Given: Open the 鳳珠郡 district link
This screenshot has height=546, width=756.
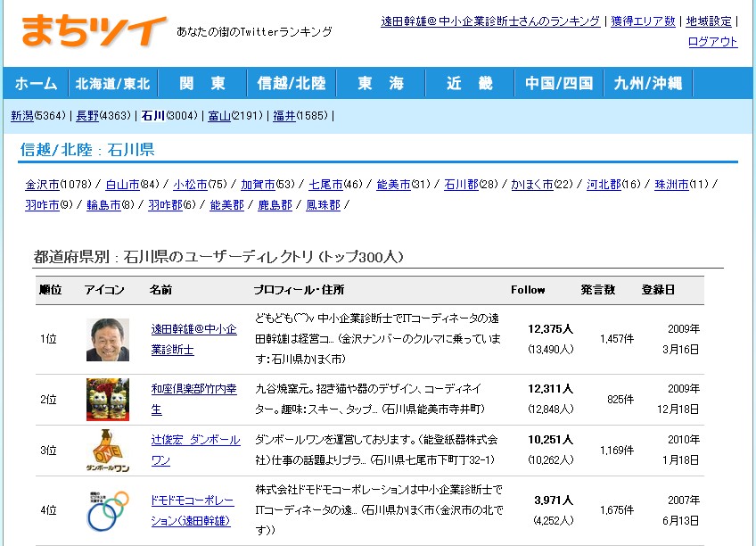Looking at the screenshot, I should [x=324, y=205].
